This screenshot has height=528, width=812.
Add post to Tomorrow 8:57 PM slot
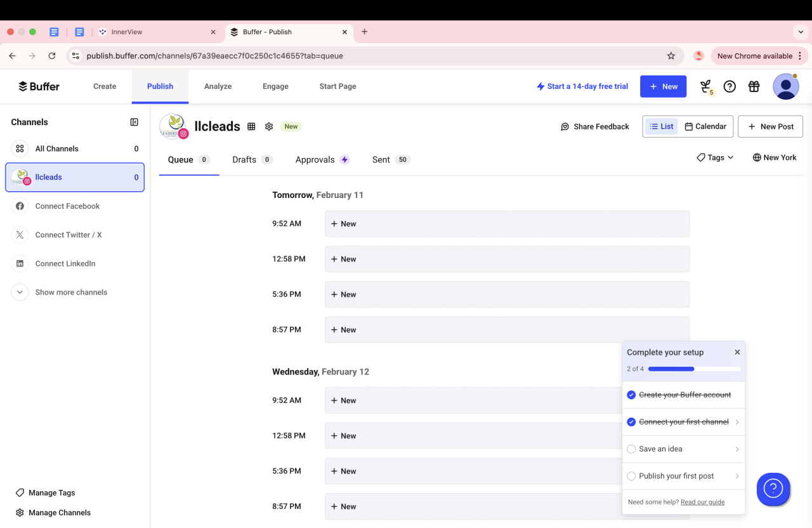507,330
